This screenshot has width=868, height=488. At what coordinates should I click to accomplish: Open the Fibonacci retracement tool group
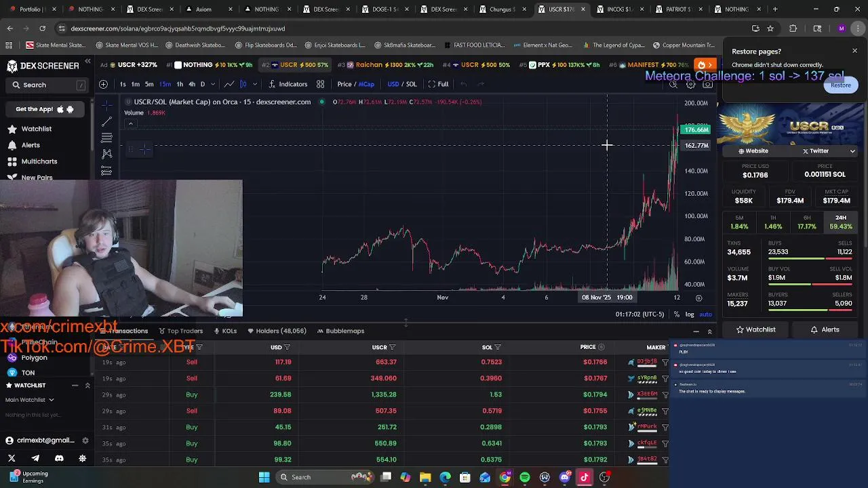pyautogui.click(x=106, y=138)
